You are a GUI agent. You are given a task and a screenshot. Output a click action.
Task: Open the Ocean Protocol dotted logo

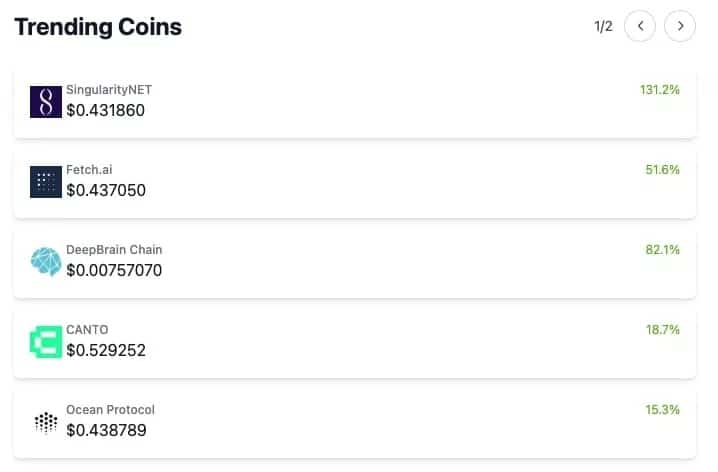coord(46,422)
